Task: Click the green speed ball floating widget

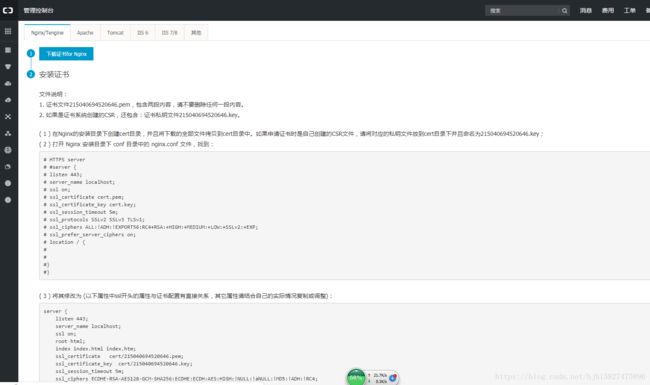Action: click(356, 377)
